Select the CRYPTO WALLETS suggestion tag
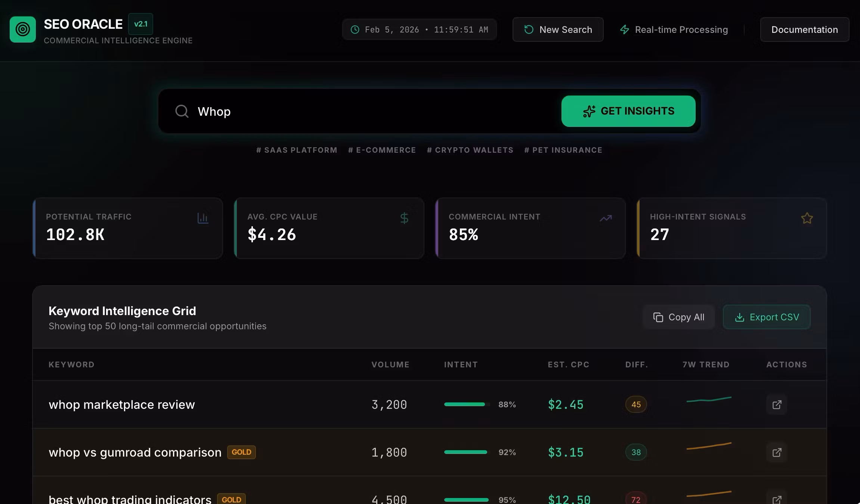 point(470,150)
